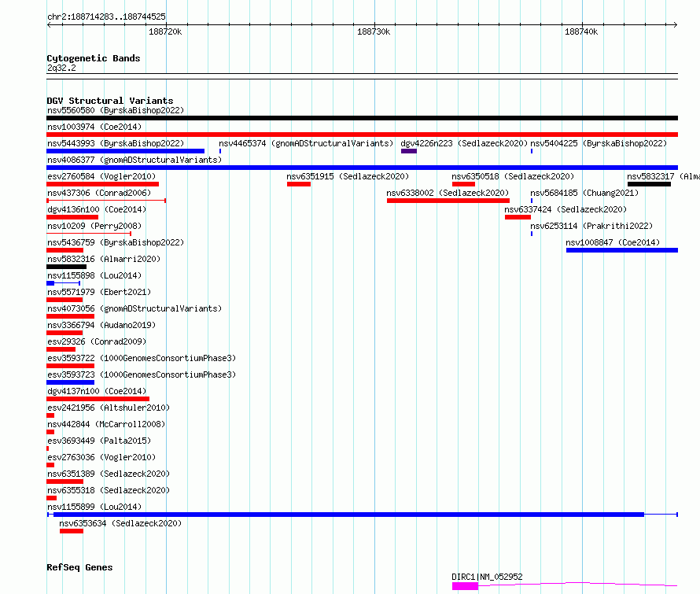Screen dimensions: 700x594
Task: Open dgv4226n223 (Sedlazeck2020) variant
Action: [x=464, y=143]
